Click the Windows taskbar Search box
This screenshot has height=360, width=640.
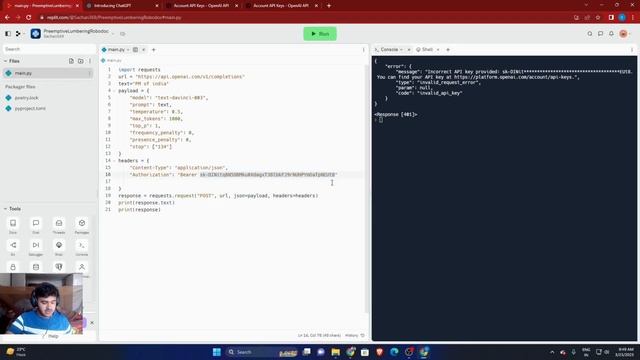[x=262, y=352]
